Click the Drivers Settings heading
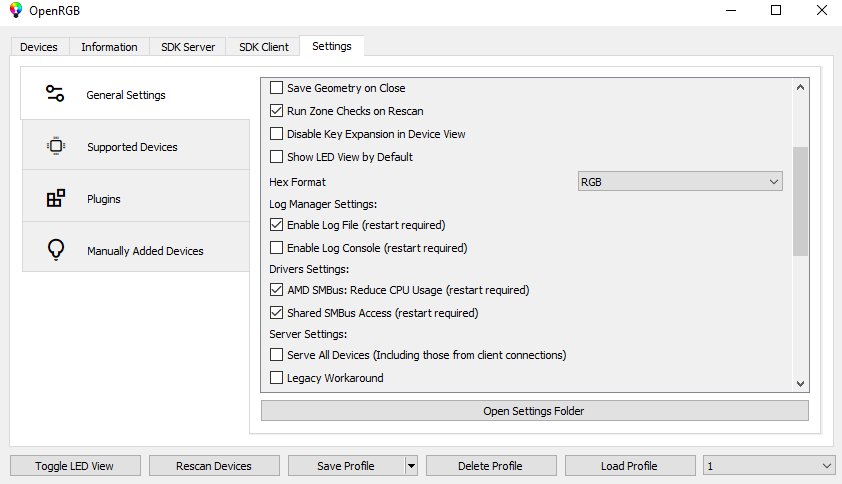Viewport: 842px width, 484px height. point(309,269)
